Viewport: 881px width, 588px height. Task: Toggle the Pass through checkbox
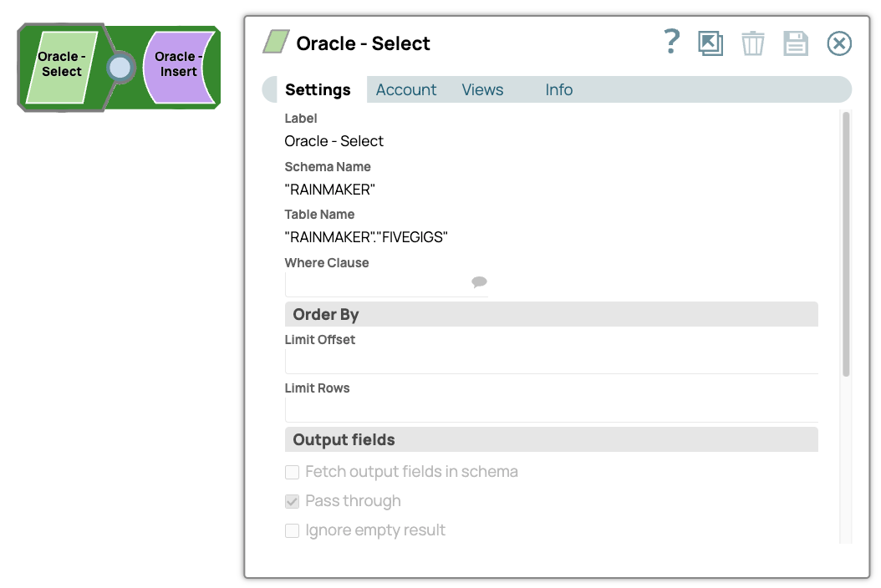(293, 502)
